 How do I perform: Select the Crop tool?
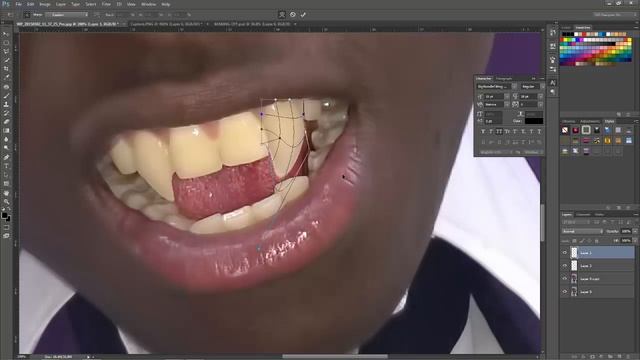[6, 69]
